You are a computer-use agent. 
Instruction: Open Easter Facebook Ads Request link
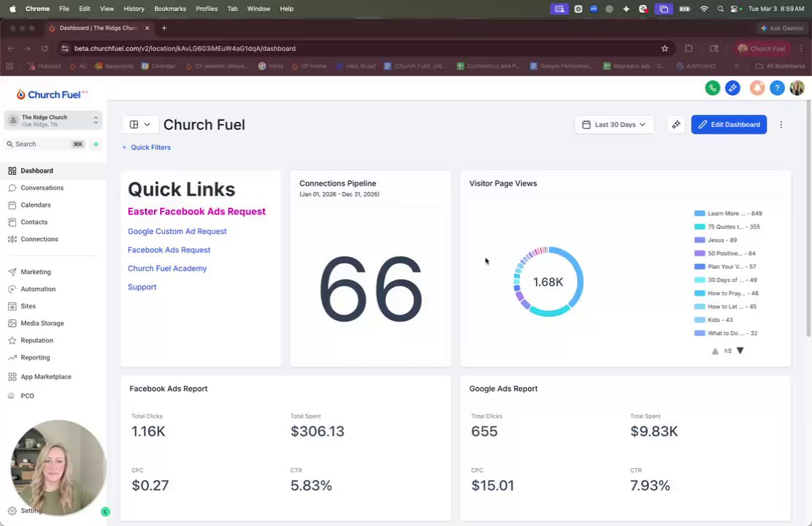(x=196, y=211)
